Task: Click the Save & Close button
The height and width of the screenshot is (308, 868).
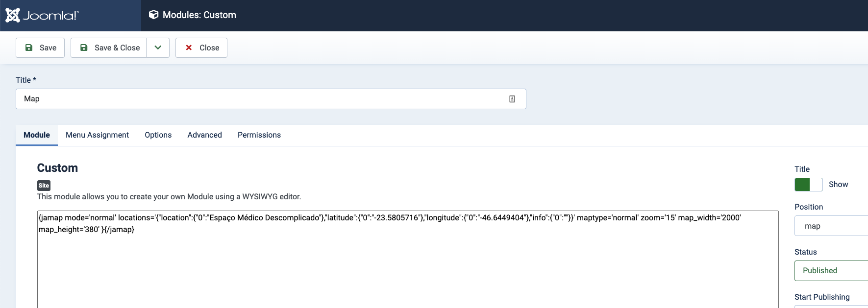Action: 109,47
